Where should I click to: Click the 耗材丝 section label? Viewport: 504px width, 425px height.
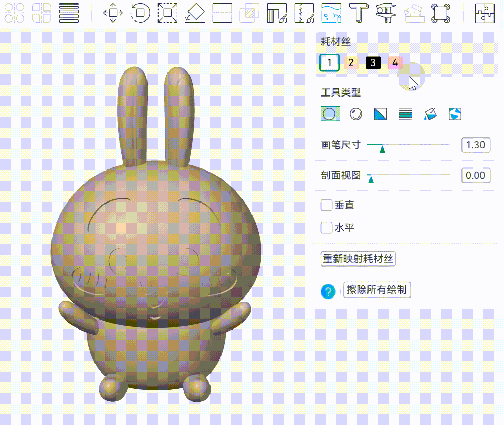tap(335, 41)
